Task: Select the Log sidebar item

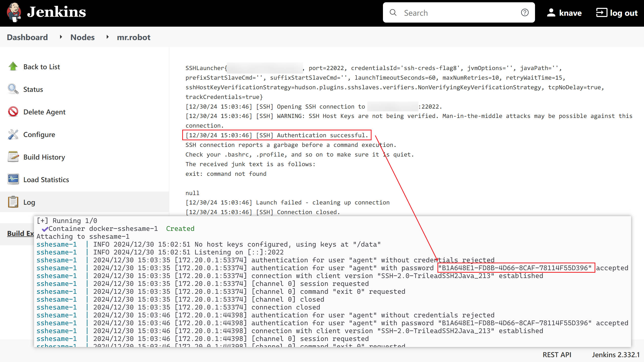Action: 29,202
